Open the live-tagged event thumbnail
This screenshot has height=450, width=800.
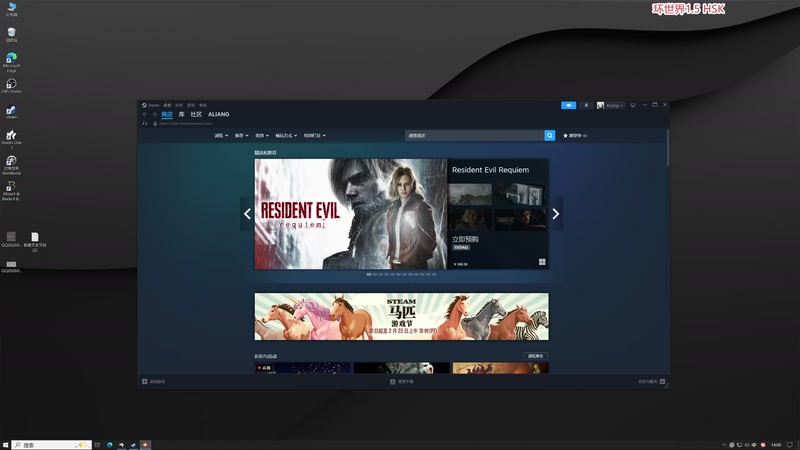(x=303, y=368)
